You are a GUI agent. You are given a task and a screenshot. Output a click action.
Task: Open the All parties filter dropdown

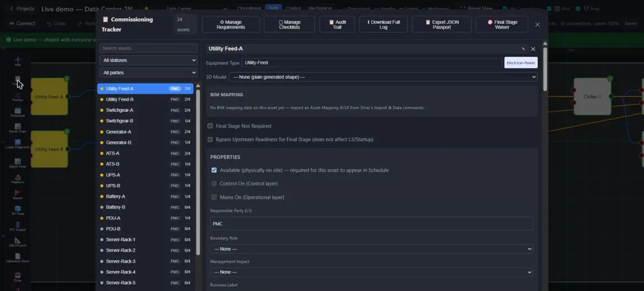pyautogui.click(x=148, y=72)
